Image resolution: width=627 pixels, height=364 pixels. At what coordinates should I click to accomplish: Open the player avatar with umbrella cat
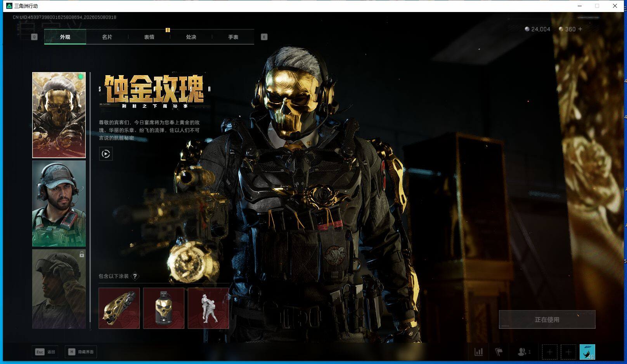coord(587,352)
